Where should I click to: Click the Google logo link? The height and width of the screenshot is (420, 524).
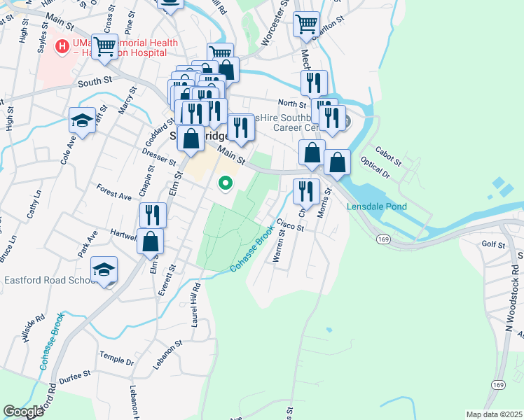click(23, 412)
